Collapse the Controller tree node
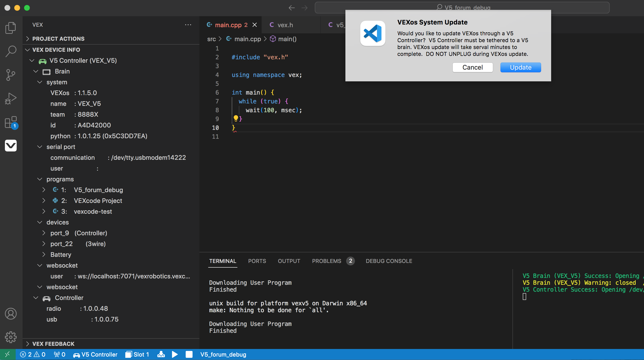Screen dimensions: 644x360 (36, 298)
